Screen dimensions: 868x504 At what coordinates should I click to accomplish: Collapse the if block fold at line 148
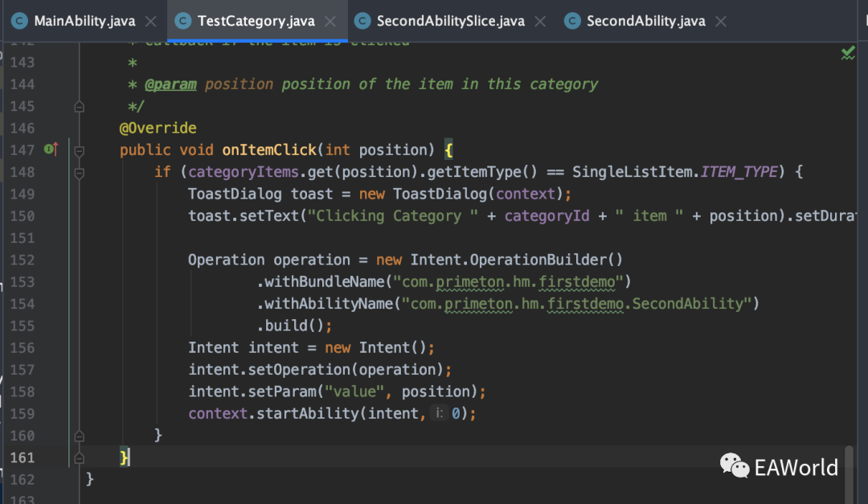(x=79, y=173)
